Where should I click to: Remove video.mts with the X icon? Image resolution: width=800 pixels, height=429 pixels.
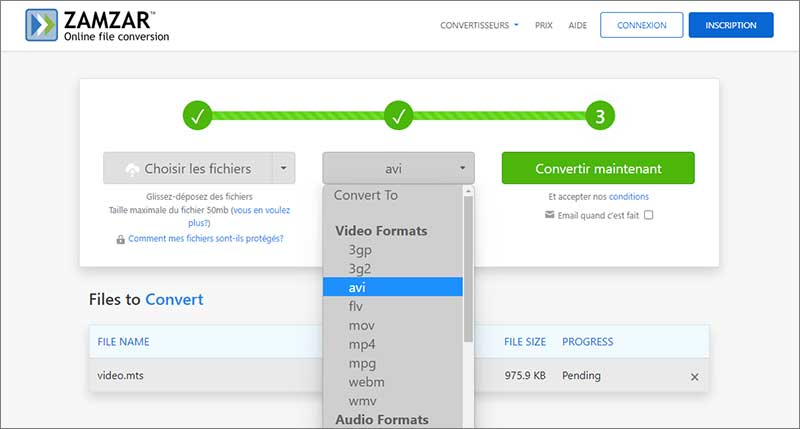695,377
